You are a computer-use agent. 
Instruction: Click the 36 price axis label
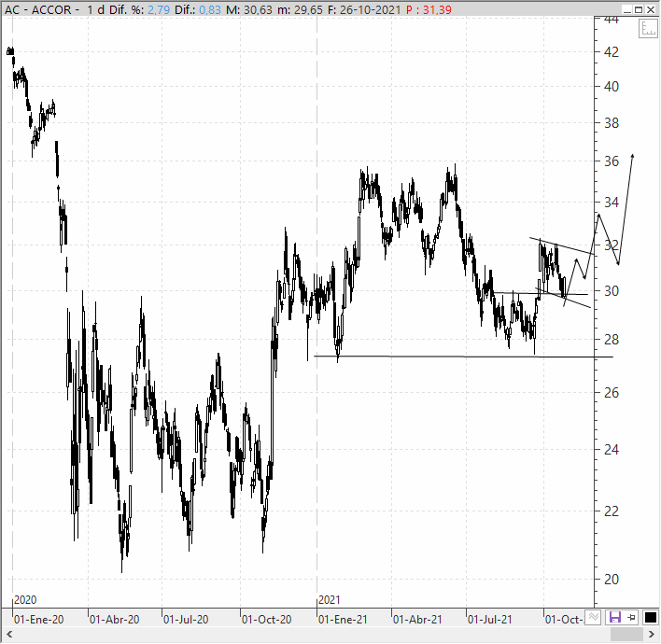612,161
